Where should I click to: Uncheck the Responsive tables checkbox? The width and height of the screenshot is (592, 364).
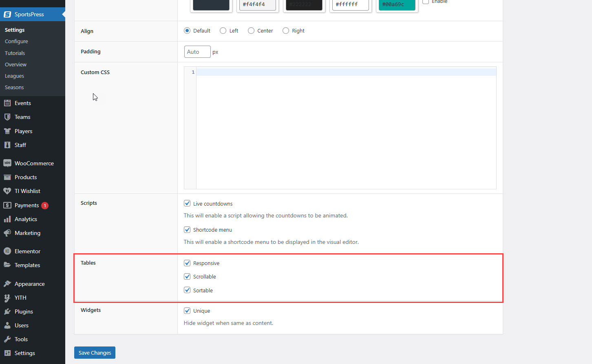click(187, 263)
